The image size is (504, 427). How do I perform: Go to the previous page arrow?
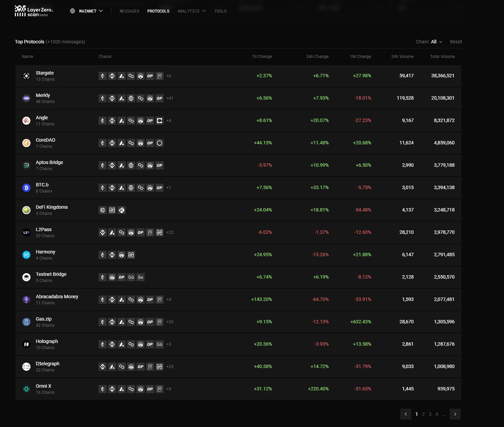pyautogui.click(x=406, y=414)
